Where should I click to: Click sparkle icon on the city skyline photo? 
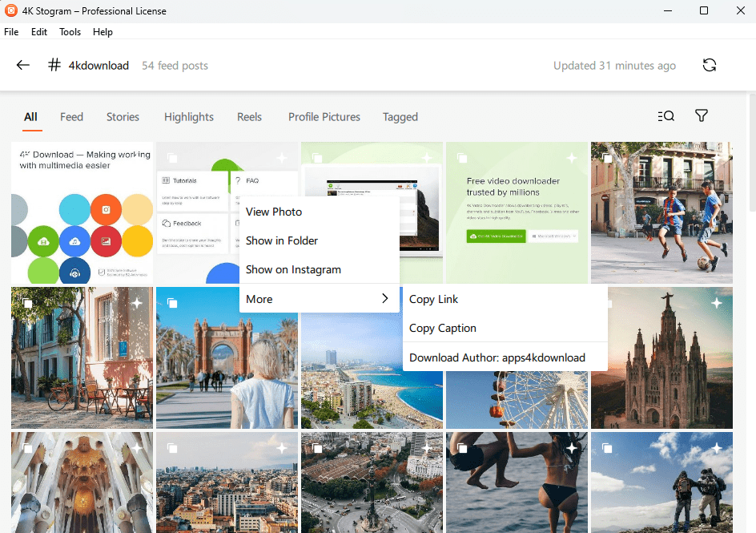pos(282,449)
